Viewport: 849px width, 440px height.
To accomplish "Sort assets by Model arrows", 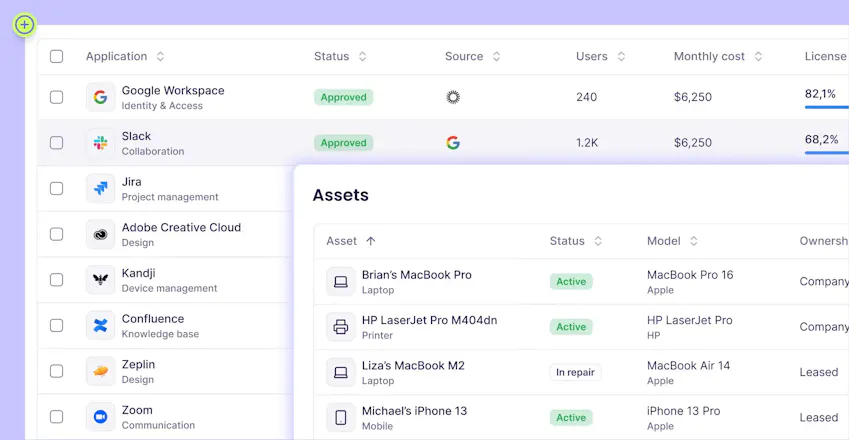I will [694, 241].
